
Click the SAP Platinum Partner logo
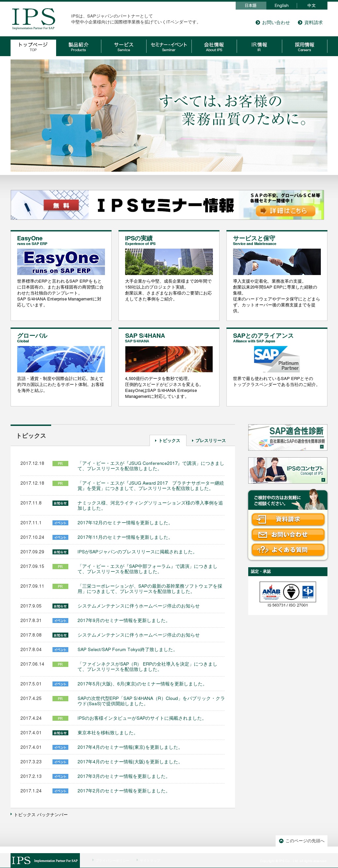(x=277, y=359)
